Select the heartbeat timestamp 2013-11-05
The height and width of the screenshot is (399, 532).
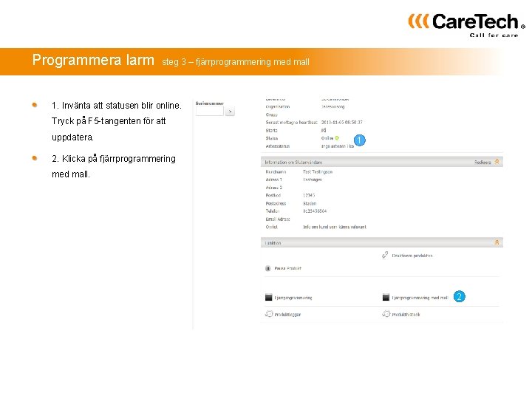click(x=341, y=122)
